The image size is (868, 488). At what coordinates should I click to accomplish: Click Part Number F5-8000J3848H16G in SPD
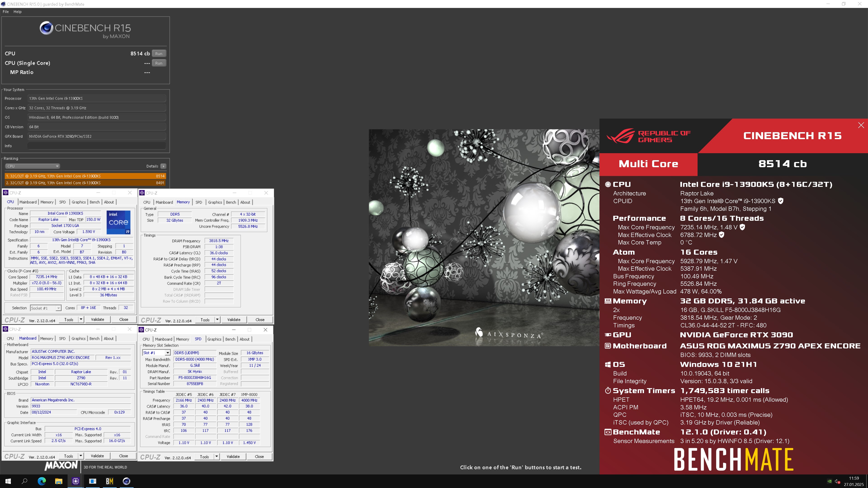click(x=195, y=378)
